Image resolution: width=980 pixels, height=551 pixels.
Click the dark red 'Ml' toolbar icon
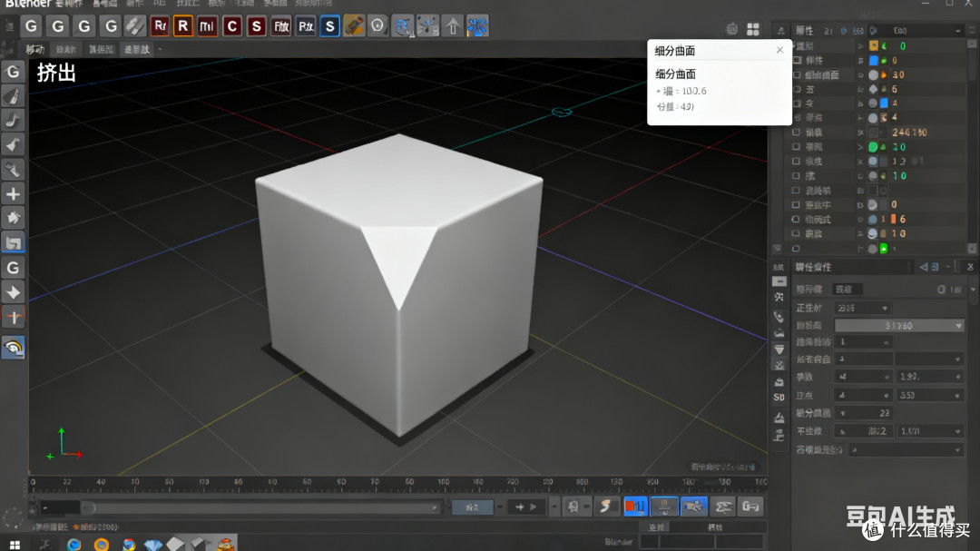coord(207,26)
